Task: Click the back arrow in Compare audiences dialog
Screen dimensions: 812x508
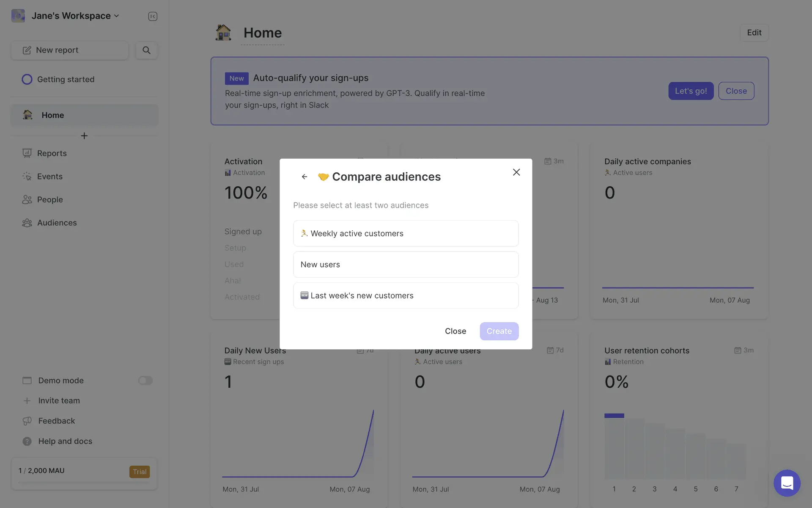Action: [304, 177]
